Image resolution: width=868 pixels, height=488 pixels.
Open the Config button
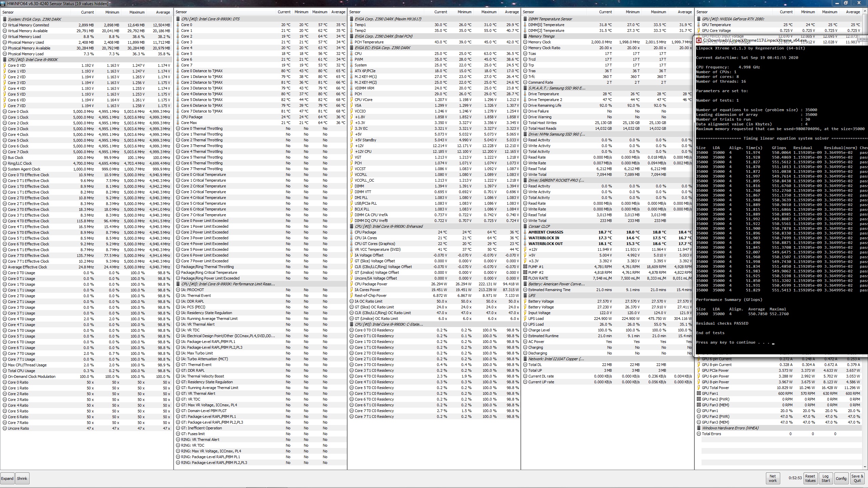[x=841, y=478]
